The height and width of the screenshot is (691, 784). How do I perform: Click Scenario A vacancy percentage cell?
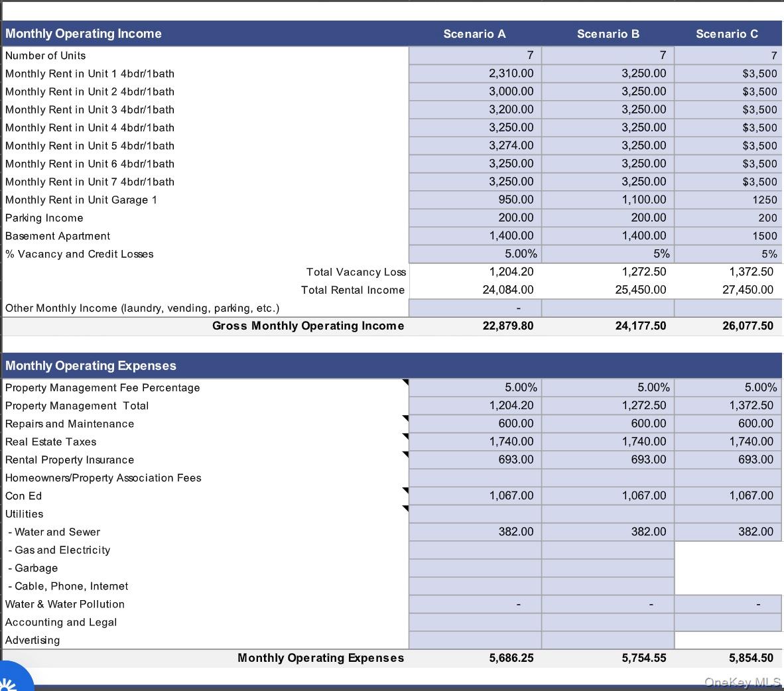point(475,254)
